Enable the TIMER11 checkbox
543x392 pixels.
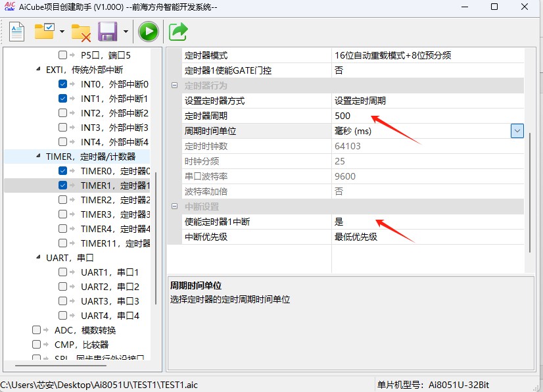pos(62,243)
